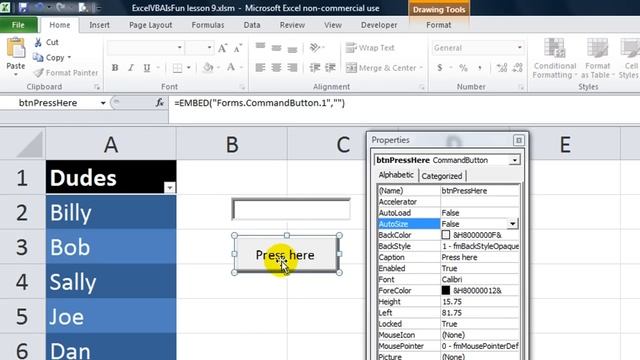The height and width of the screenshot is (360, 640).
Task: Open Conditional Formatting menu
Action: [554, 58]
